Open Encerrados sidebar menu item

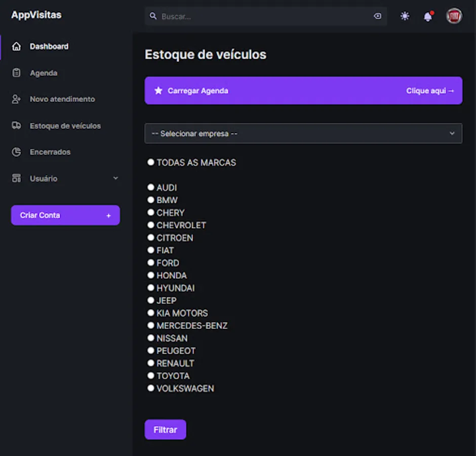tap(50, 152)
